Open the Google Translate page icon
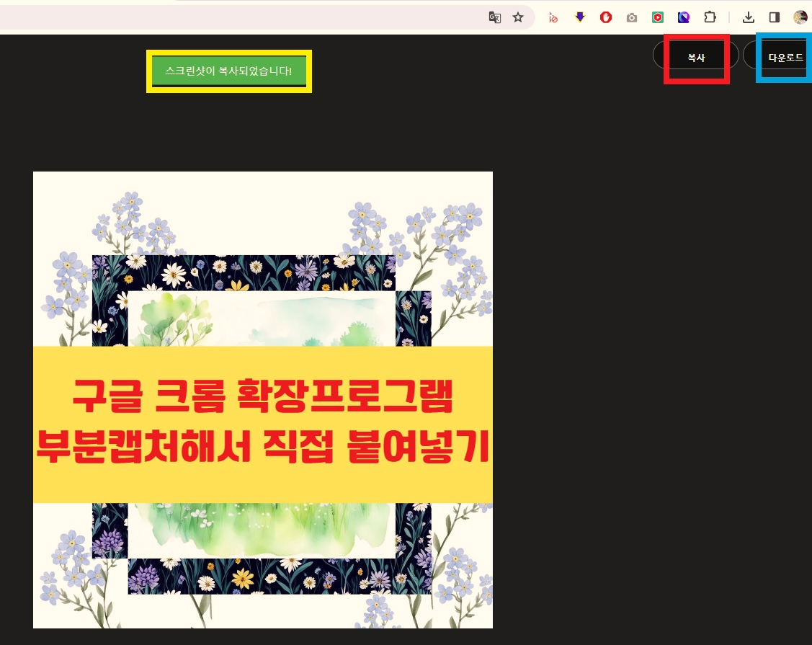Image resolution: width=812 pixels, height=645 pixels. point(494,17)
